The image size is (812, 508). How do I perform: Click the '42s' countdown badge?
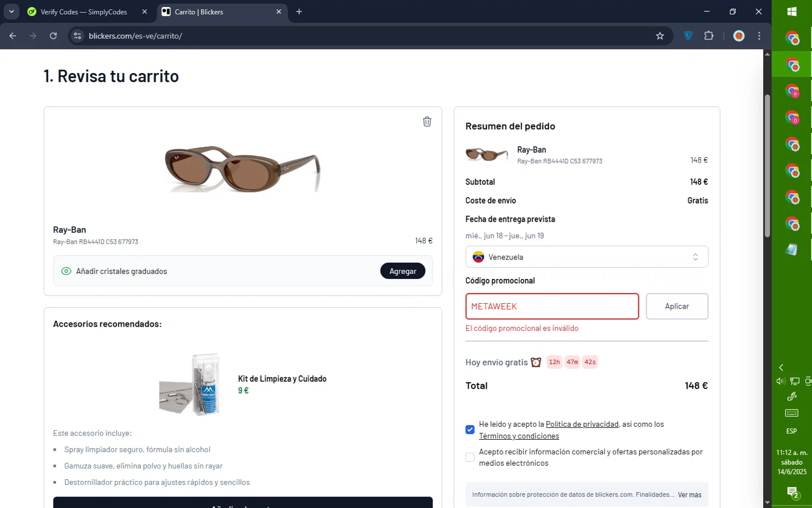(590, 362)
